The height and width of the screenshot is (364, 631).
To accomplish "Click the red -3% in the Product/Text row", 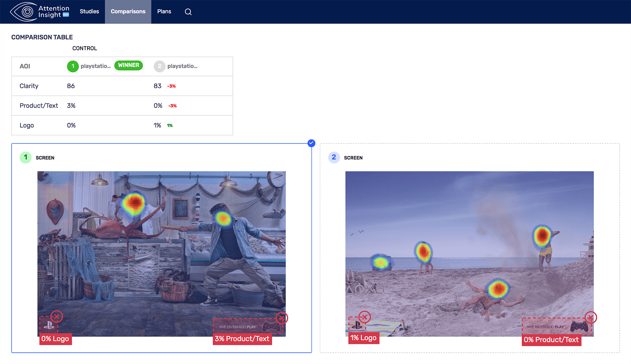I will click(x=172, y=106).
